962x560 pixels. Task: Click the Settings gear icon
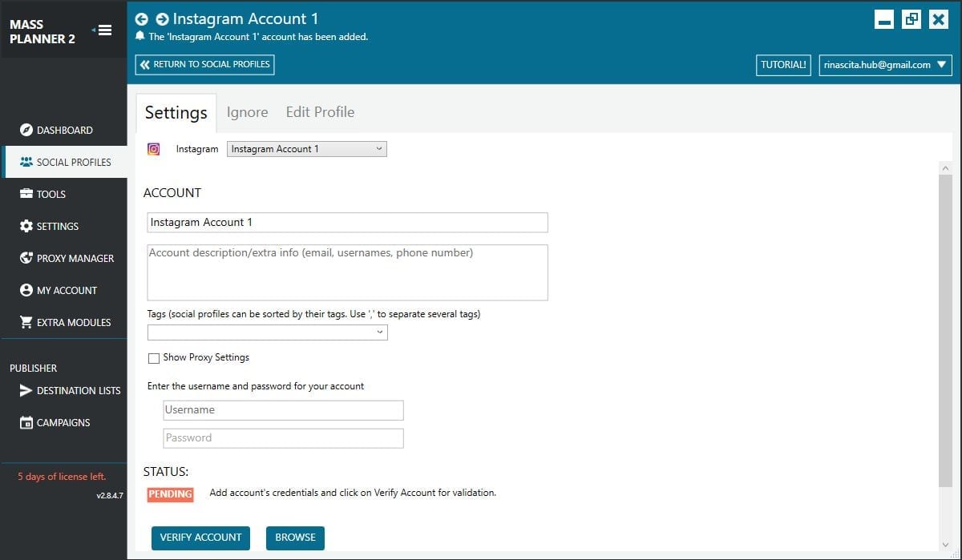tap(26, 226)
